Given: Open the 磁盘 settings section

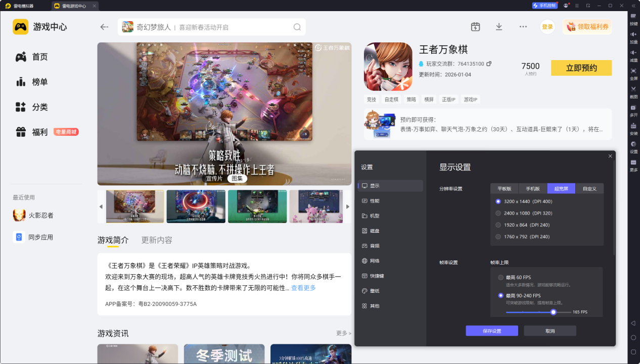Looking at the screenshot, I should (390, 231).
